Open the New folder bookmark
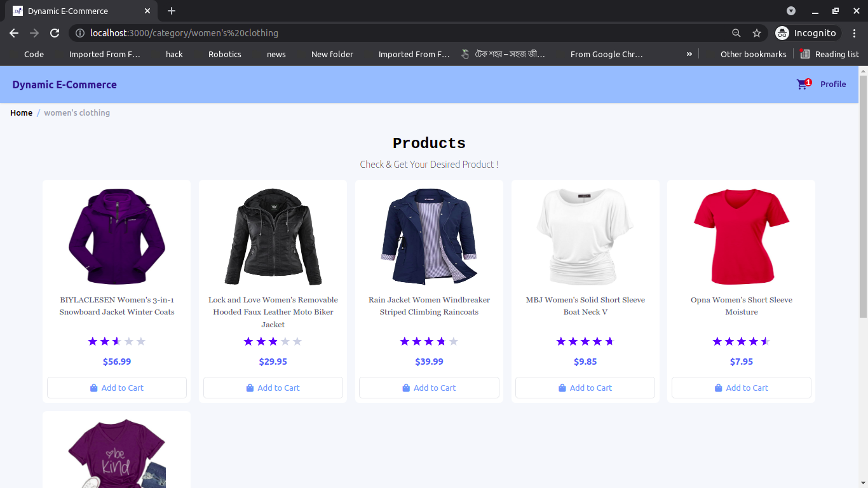The image size is (868, 488). coord(332,54)
